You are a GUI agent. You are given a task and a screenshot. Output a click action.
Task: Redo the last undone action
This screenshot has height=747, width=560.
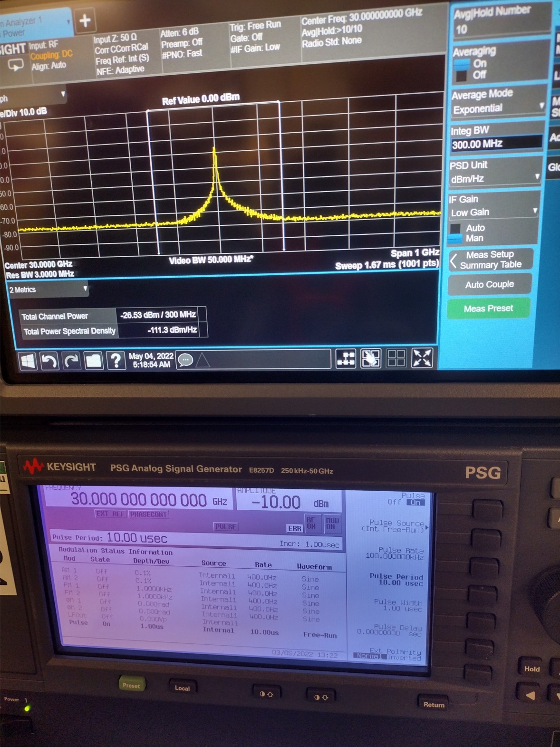pyautogui.click(x=71, y=361)
